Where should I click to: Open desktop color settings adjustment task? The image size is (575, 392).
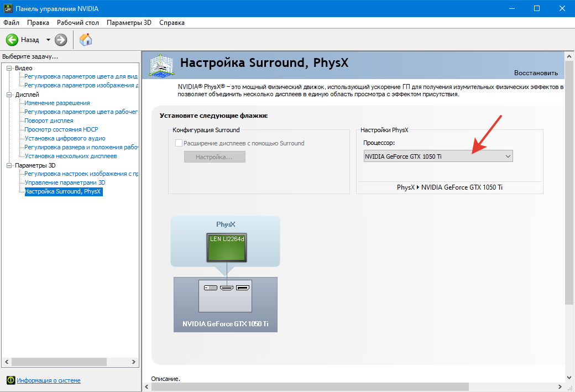81,112
